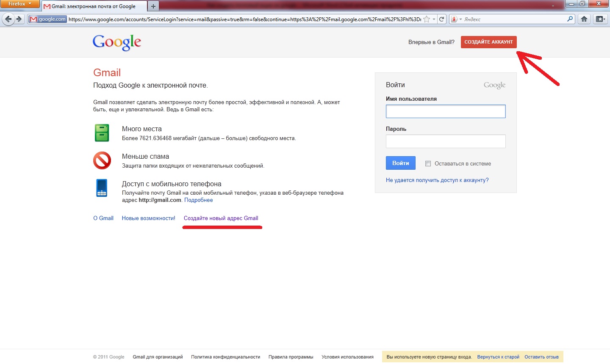Click the Yandex search engine logo icon

454,19
